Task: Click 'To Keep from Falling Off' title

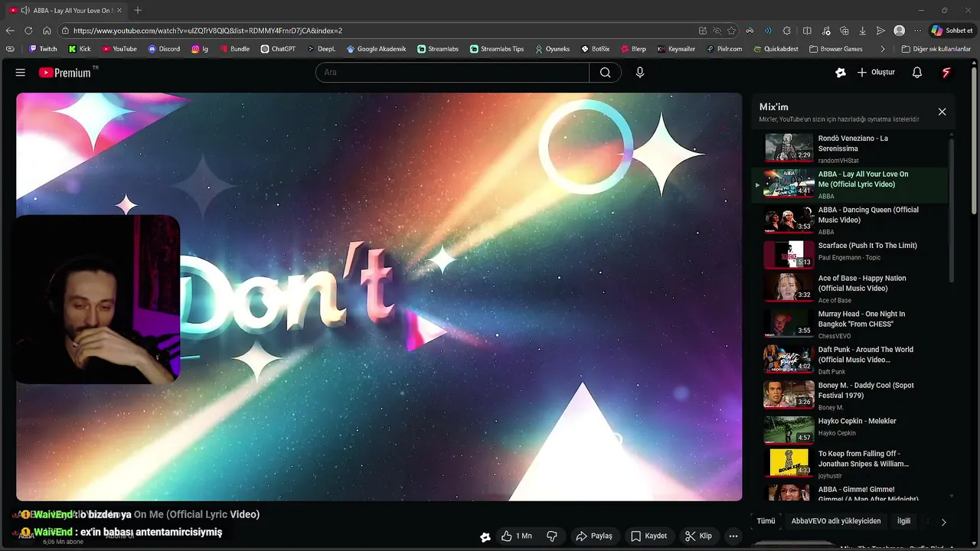Action: click(864, 458)
